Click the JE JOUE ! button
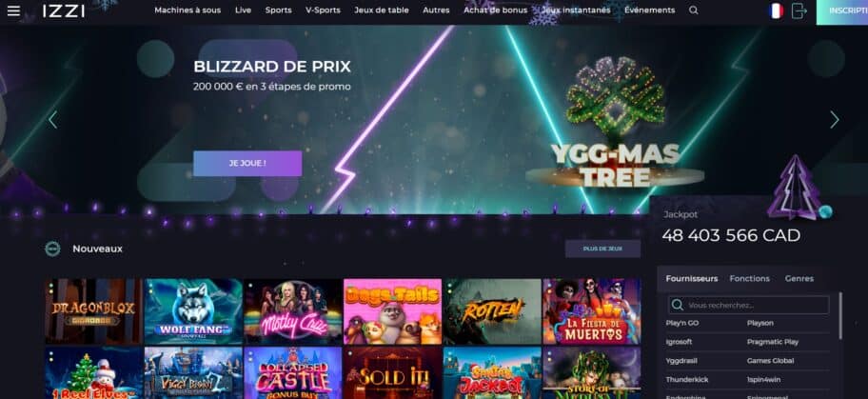 coord(247,164)
